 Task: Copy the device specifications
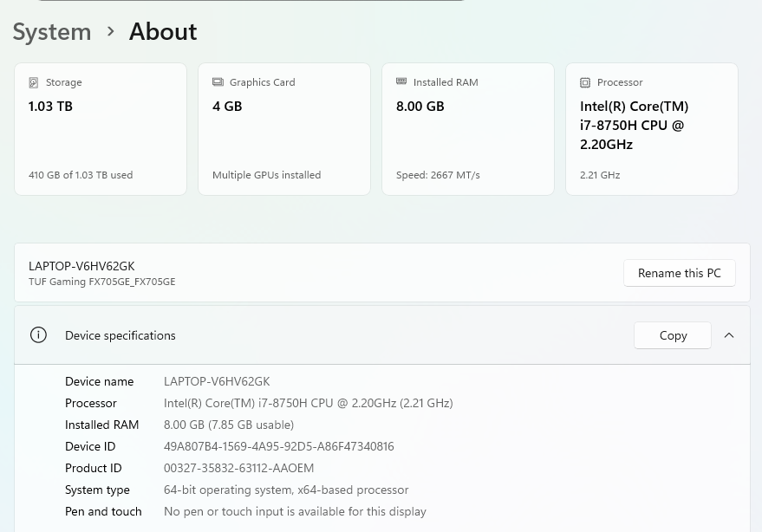673,335
